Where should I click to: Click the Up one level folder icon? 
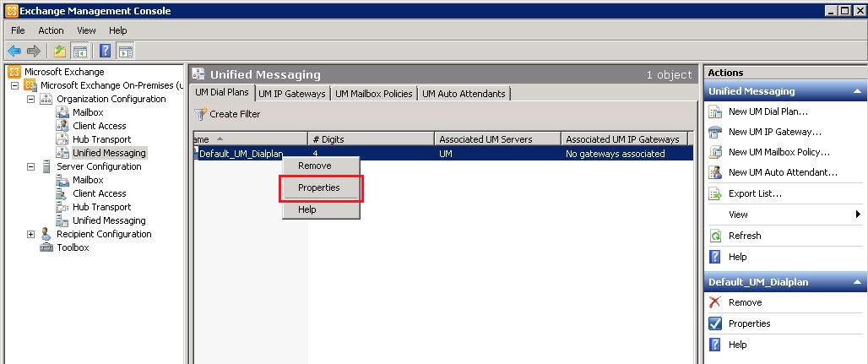coord(60,52)
